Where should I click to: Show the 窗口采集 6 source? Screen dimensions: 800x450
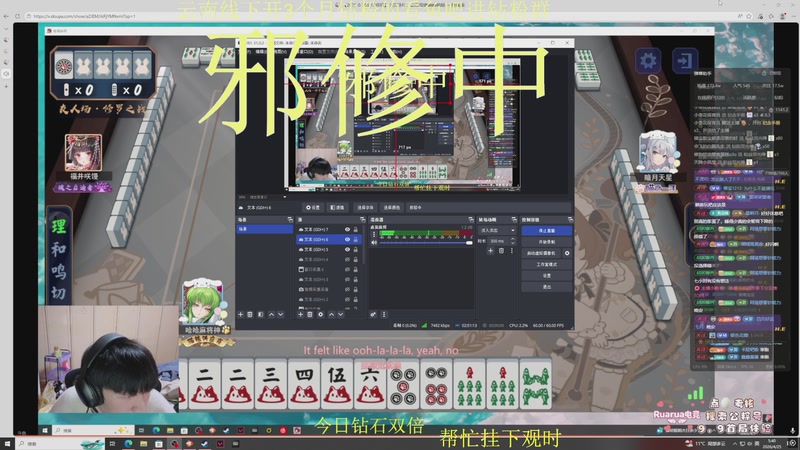pos(347,269)
